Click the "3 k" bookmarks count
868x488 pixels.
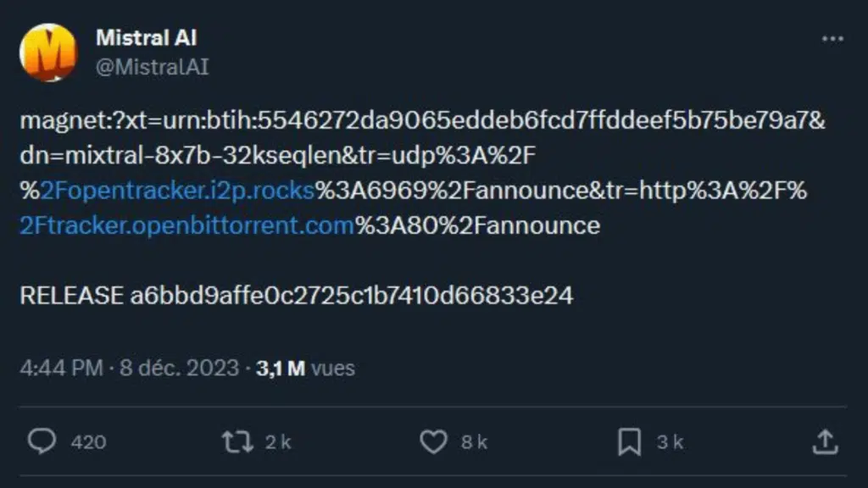pos(670,441)
